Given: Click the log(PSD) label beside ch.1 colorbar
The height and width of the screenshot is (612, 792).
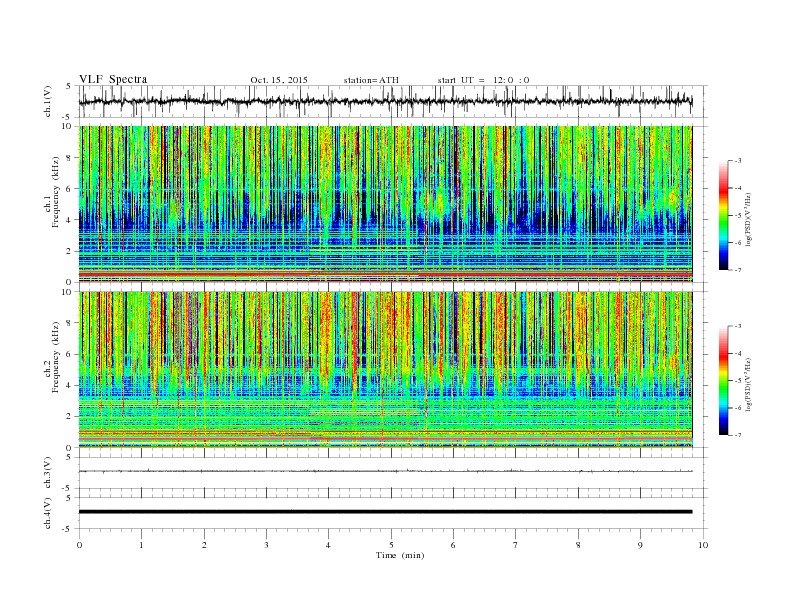Looking at the screenshot, I should click(x=749, y=220).
